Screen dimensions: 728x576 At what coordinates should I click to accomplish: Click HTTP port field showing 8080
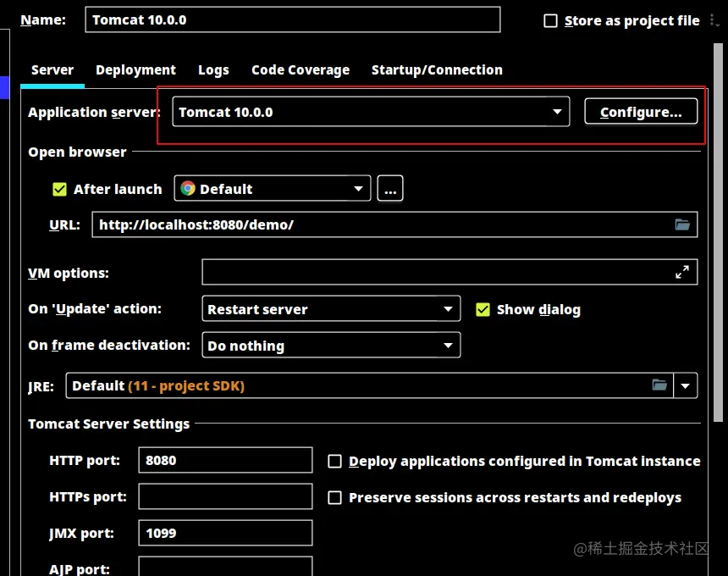point(225,460)
